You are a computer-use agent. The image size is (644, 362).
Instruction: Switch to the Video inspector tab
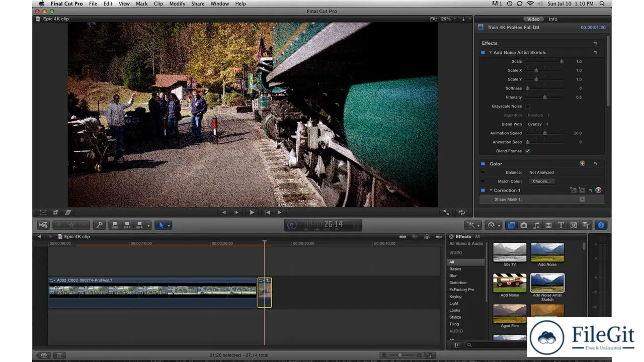pyautogui.click(x=533, y=19)
